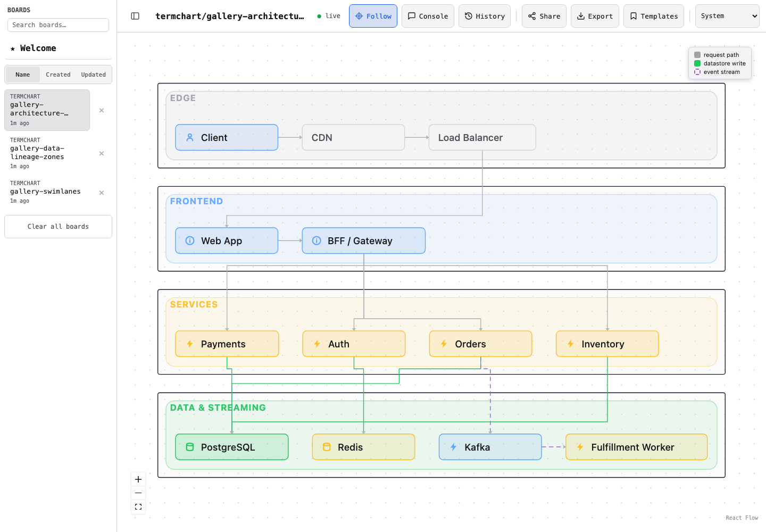Zoom out of the canvas
This screenshot has height=532, width=766.
(138, 493)
